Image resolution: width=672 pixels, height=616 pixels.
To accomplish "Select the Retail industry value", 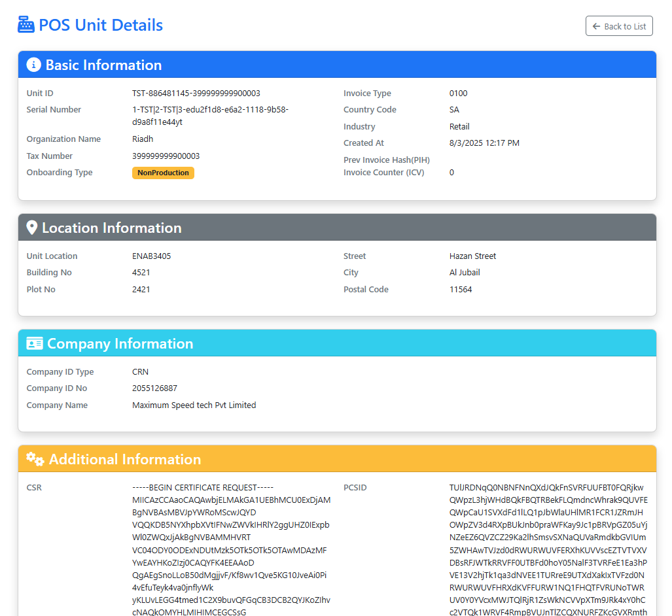I will (459, 126).
